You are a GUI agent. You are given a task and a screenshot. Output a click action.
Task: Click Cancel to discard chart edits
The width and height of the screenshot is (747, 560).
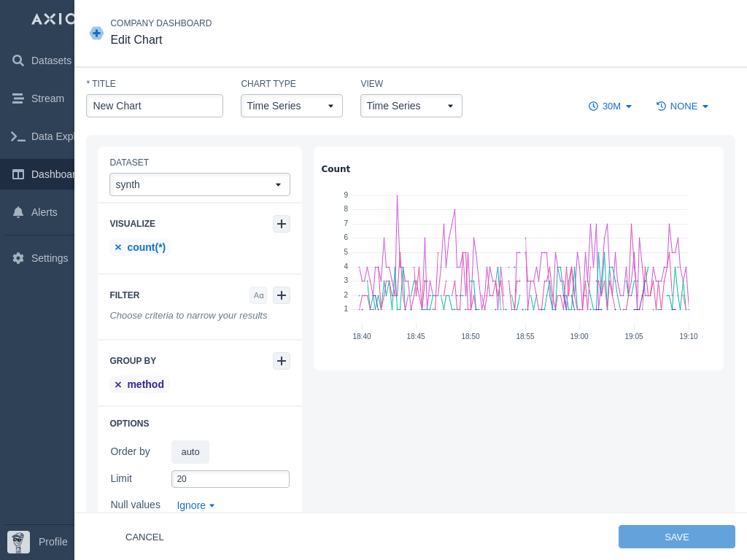pyautogui.click(x=144, y=537)
